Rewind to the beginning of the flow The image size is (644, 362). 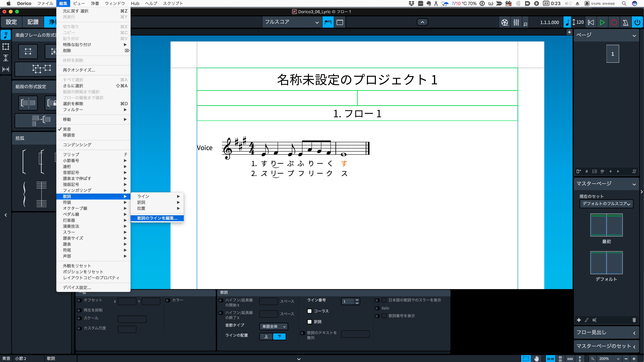[x=591, y=22]
